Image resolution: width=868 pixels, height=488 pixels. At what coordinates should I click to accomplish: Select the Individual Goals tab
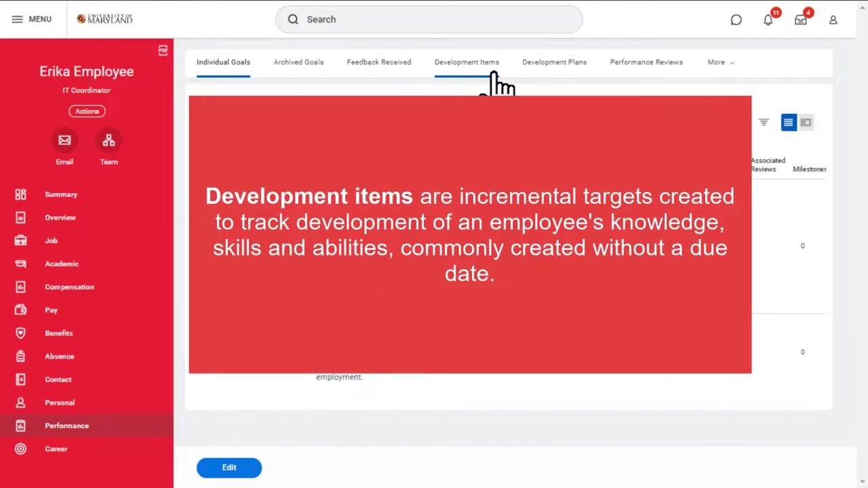tap(223, 62)
